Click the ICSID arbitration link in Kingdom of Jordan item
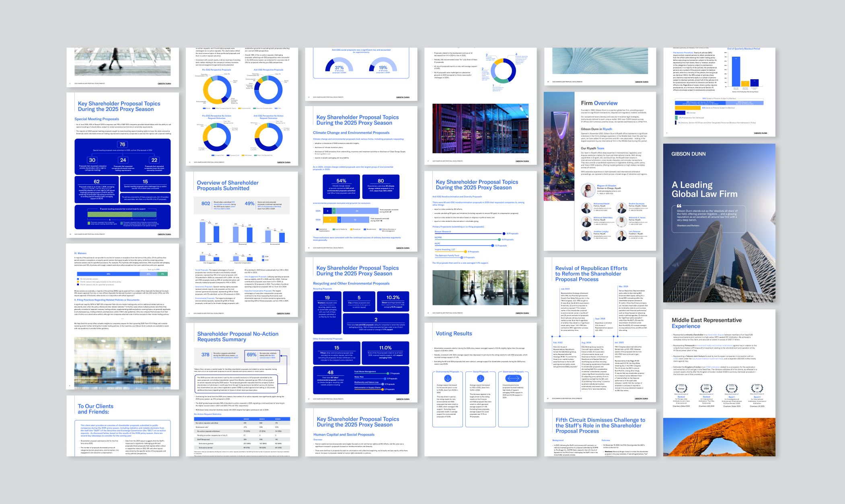845x504 pixels. click(x=713, y=367)
